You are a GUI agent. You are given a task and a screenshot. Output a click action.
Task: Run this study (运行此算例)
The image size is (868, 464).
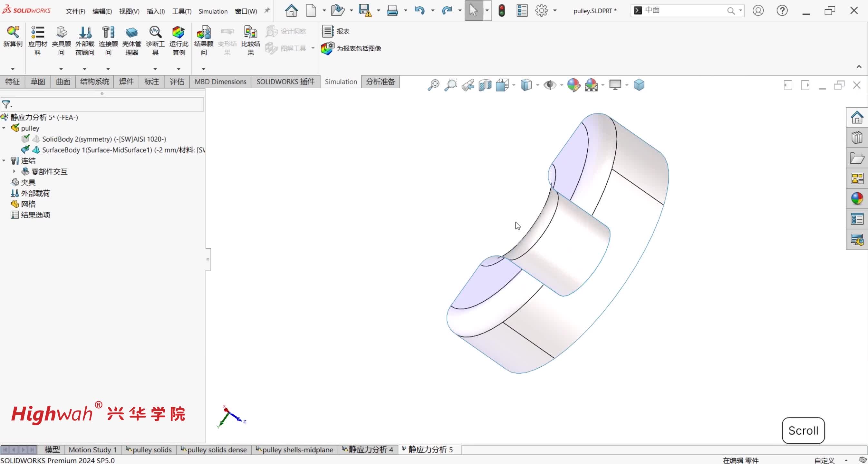(178, 32)
